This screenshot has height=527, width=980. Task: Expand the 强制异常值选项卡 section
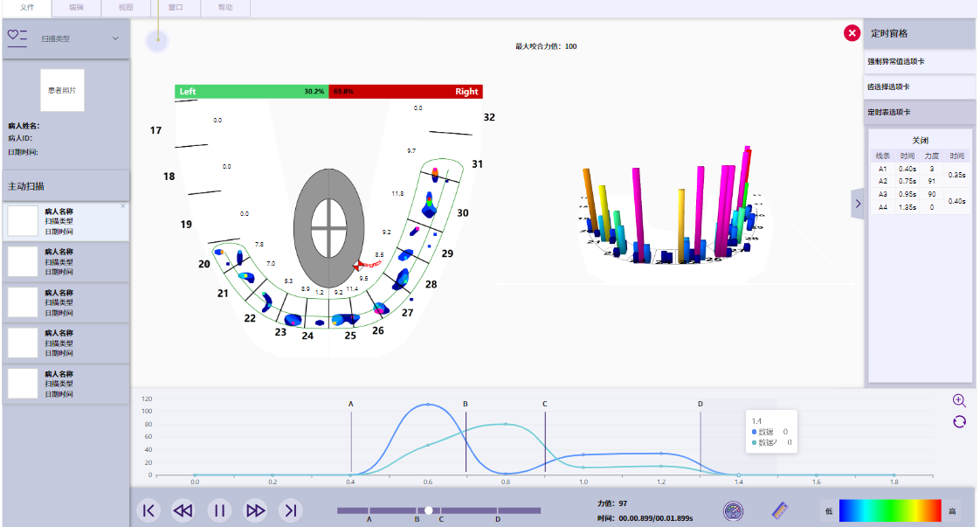pyautogui.click(x=919, y=62)
